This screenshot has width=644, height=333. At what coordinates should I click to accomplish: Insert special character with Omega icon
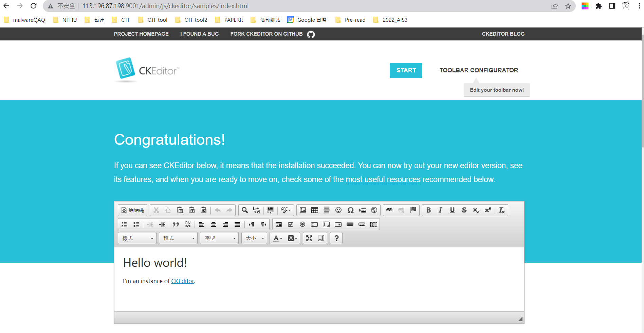point(350,210)
